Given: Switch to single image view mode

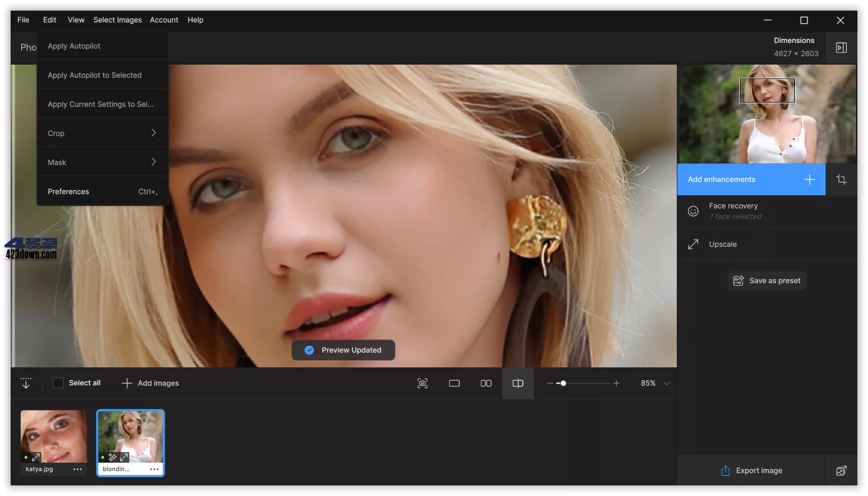Looking at the screenshot, I should (x=454, y=383).
